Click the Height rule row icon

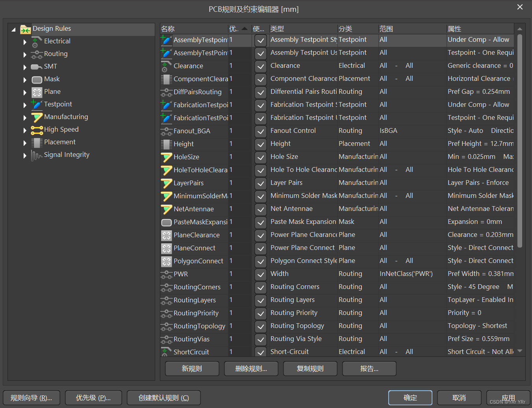pos(166,144)
